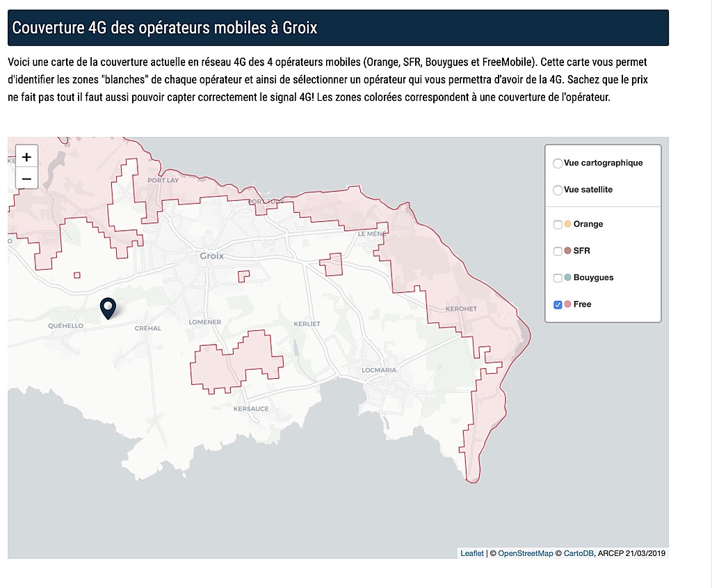712x588 pixels.
Task: Click the SFR legend color dot
Action: click(567, 251)
